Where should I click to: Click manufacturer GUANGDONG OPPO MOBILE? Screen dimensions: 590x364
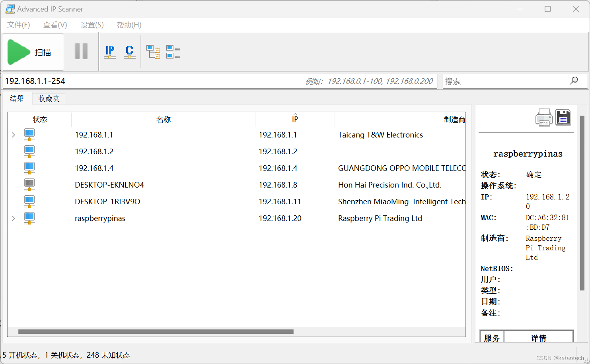click(x=401, y=168)
